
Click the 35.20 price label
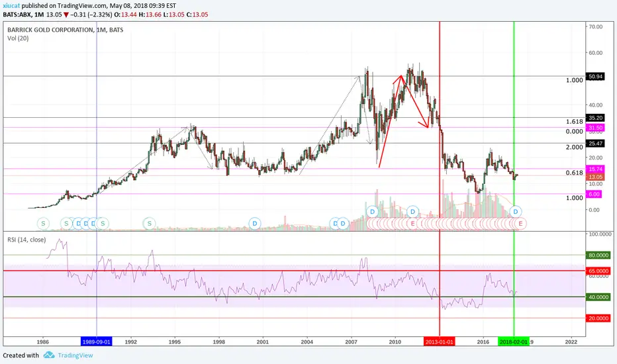pos(595,118)
